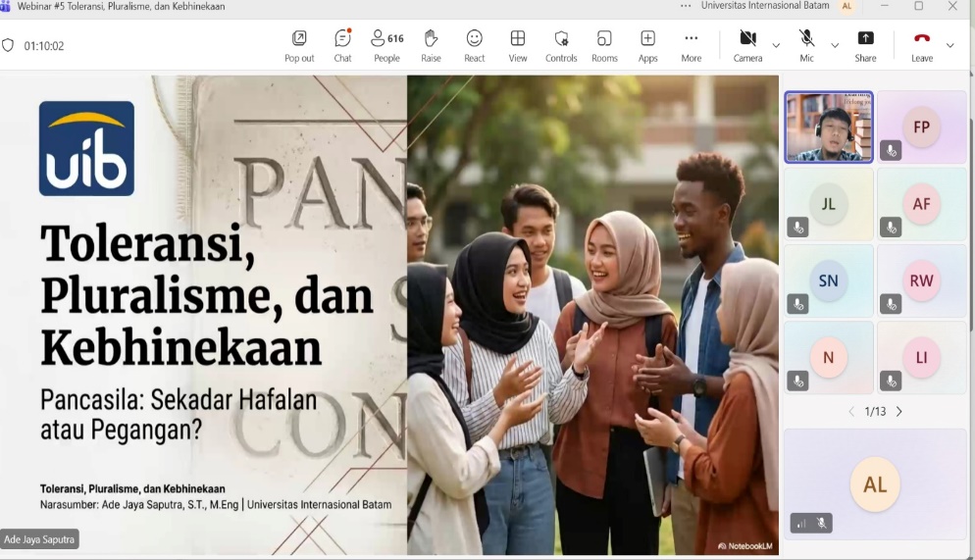Image resolution: width=975 pixels, height=560 pixels.
Task: Open the React emoji menu
Action: point(475,45)
